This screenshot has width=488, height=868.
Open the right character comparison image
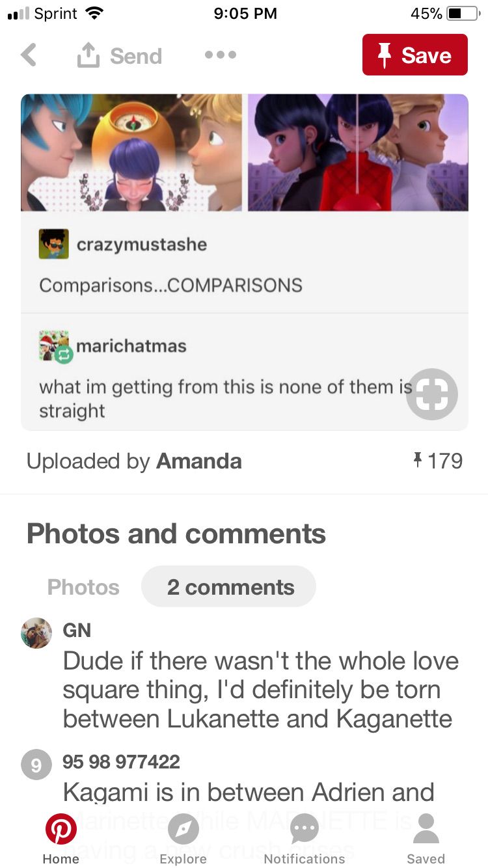tap(358, 152)
